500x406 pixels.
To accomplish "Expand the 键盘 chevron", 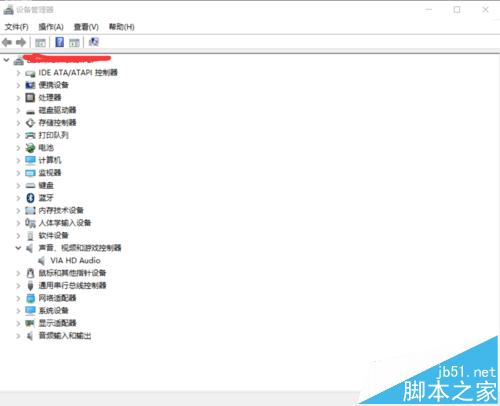I will [18, 186].
